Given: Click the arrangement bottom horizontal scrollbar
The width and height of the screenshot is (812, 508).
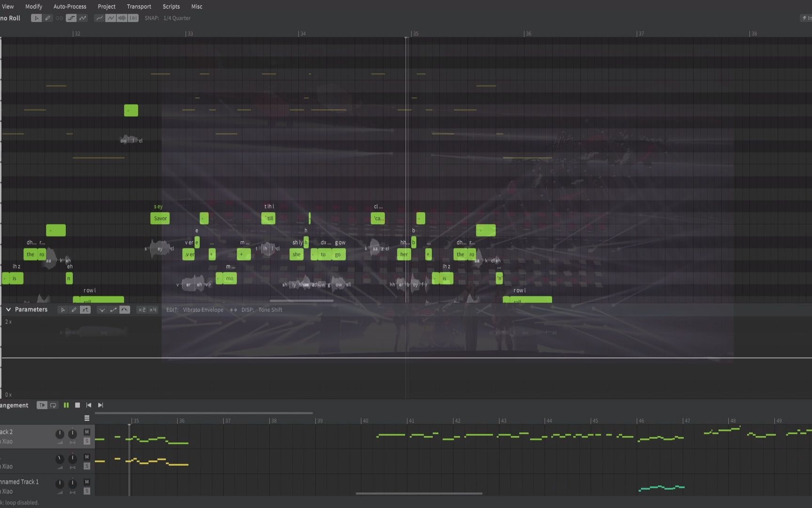Looking at the screenshot, I should pyautogui.click(x=419, y=493).
